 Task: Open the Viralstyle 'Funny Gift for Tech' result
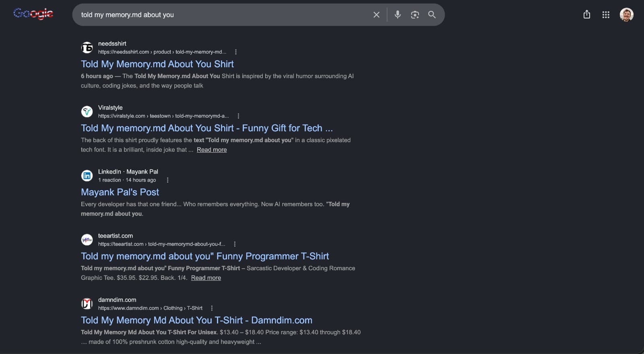click(207, 128)
